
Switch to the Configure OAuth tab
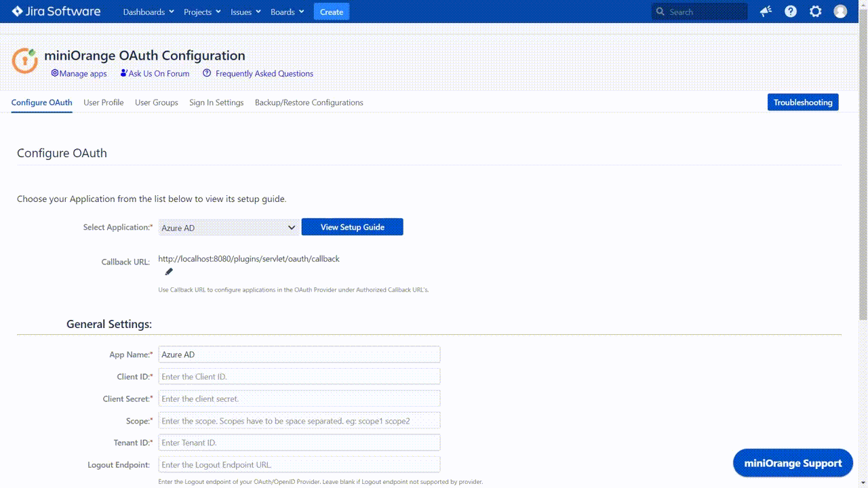[42, 102]
